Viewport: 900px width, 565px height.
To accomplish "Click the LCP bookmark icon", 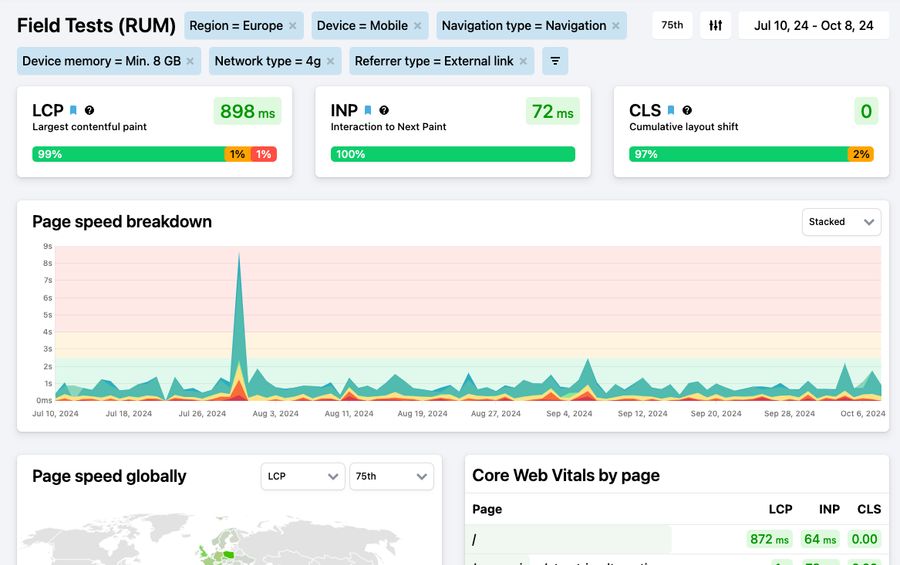I will click(x=73, y=111).
